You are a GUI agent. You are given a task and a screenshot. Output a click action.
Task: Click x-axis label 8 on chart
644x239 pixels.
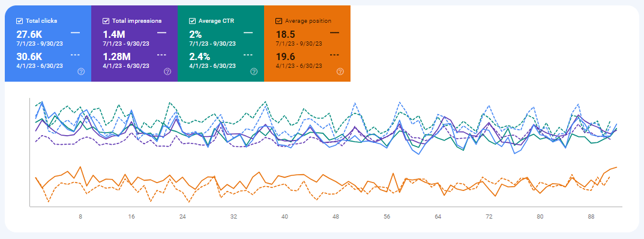coord(80,217)
